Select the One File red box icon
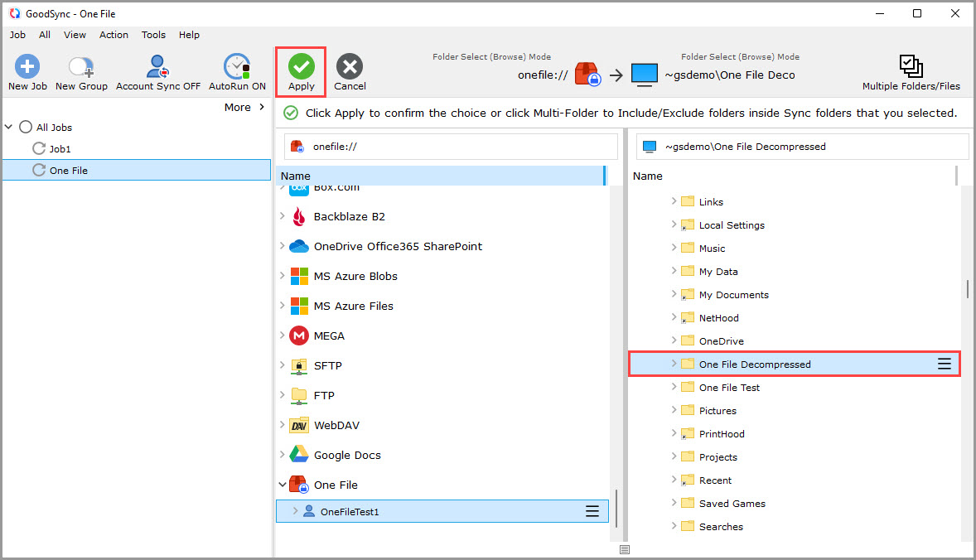 299,485
